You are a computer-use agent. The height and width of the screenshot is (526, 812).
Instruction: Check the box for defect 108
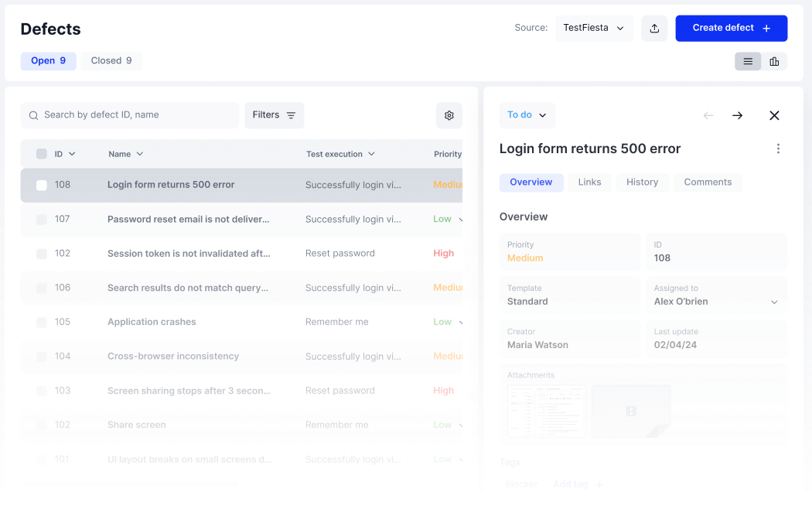click(42, 185)
